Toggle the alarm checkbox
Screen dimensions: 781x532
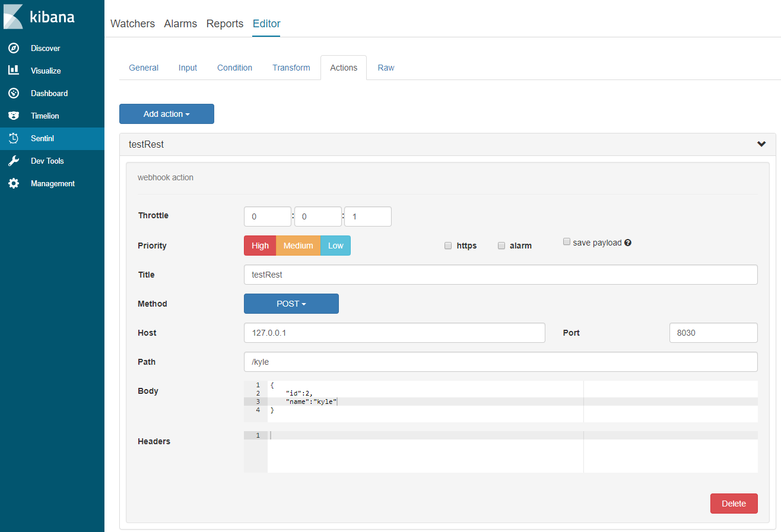click(x=501, y=246)
